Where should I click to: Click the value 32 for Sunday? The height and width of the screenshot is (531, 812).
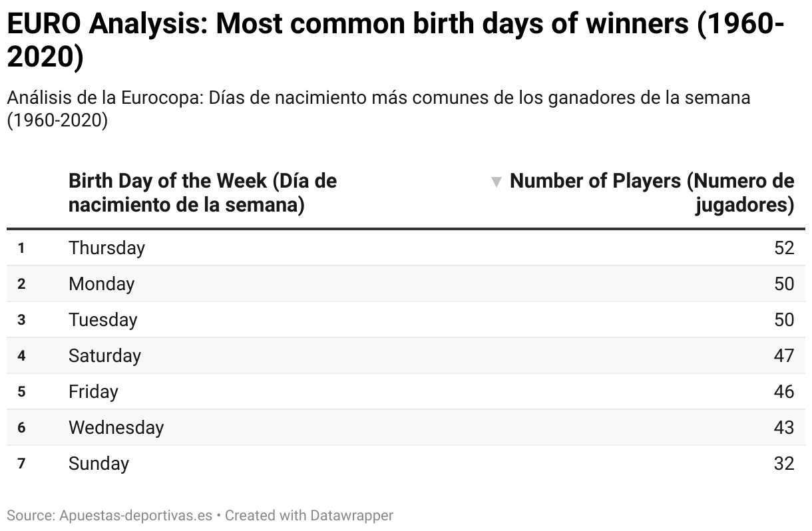(x=784, y=463)
